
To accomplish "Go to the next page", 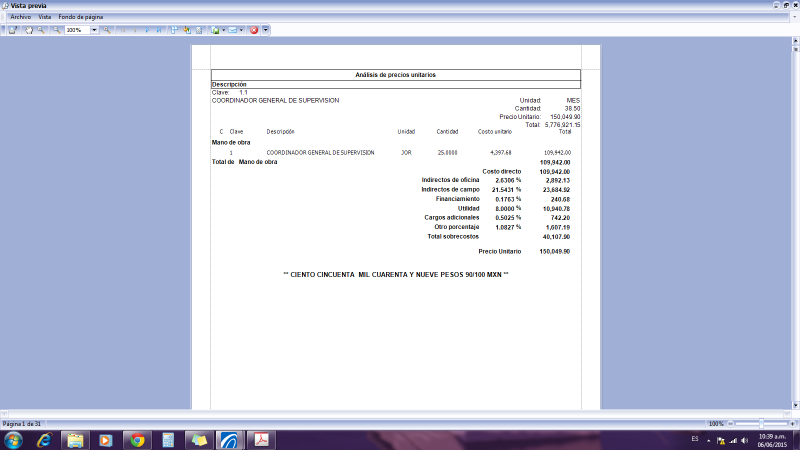I will (x=147, y=30).
